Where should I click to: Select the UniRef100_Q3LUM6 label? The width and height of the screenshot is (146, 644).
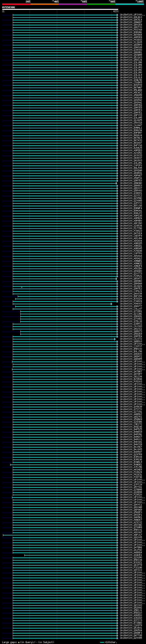(x=131, y=63)
